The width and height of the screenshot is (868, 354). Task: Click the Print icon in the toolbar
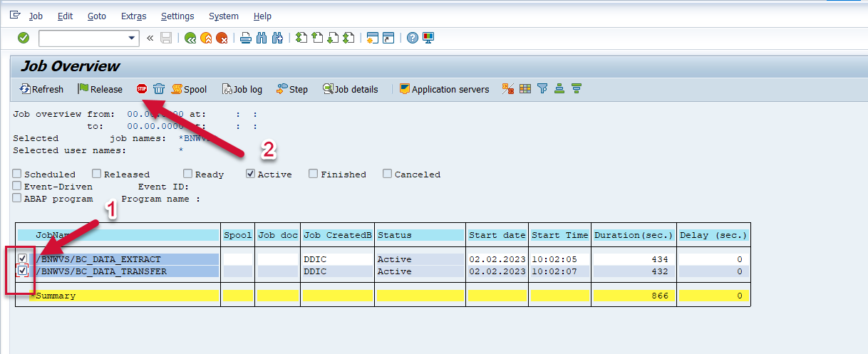[245, 38]
